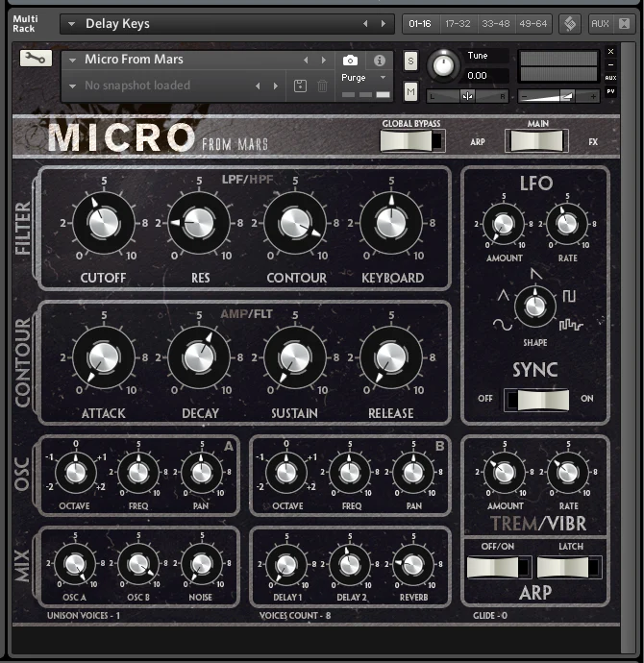Click the contour Decay knob
Screen dimensions: 644x663
click(199, 357)
